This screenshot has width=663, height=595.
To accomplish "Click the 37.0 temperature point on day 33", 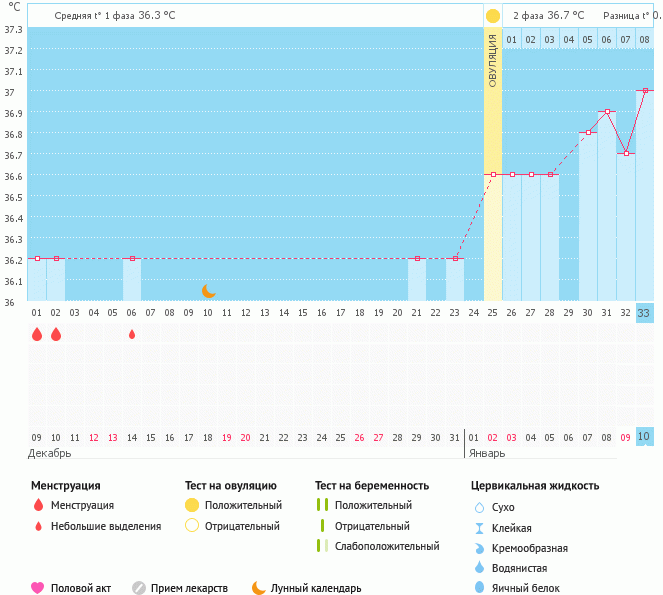I will click(645, 91).
